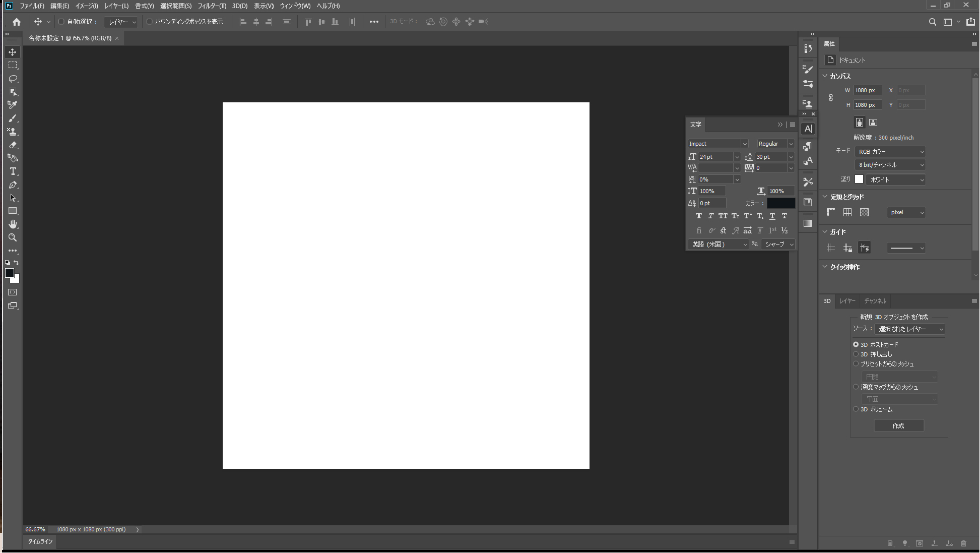Select the Horizontal Type tool
The height and width of the screenshot is (553, 980).
(x=13, y=171)
